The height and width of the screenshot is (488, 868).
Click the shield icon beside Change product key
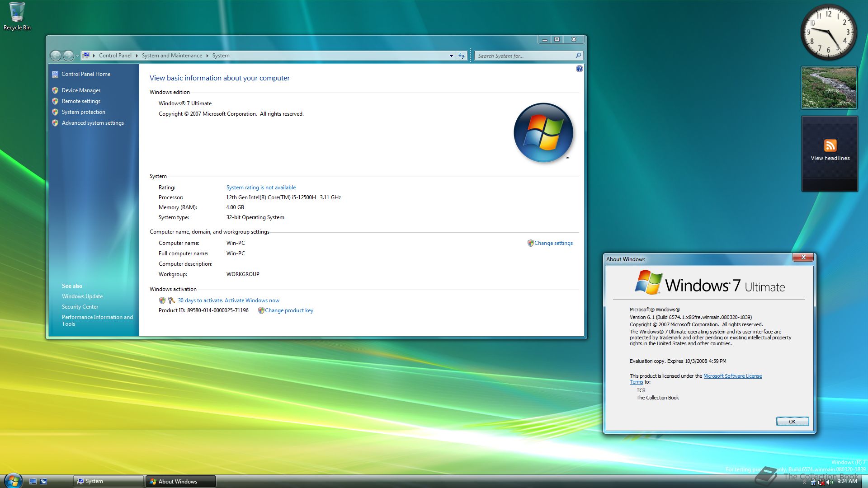coord(261,310)
